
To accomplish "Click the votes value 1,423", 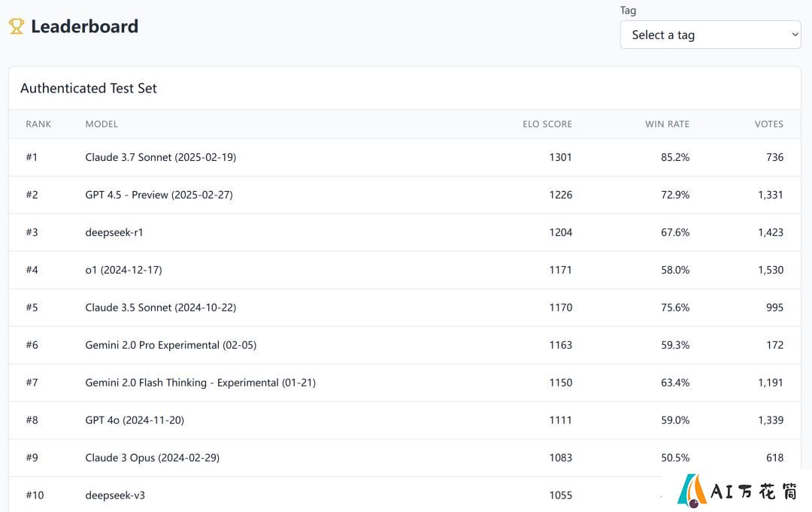I will coord(771,232).
